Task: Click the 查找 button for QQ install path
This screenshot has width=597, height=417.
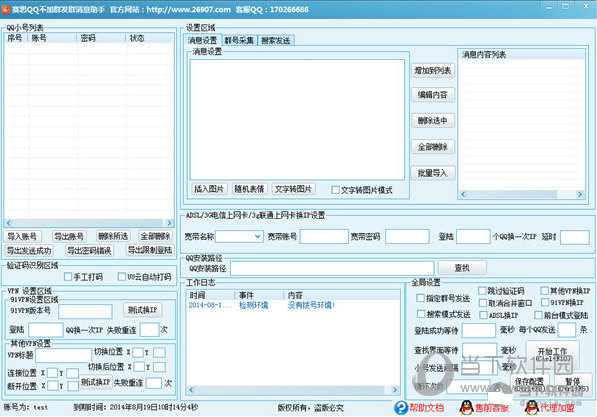Action: (x=462, y=268)
